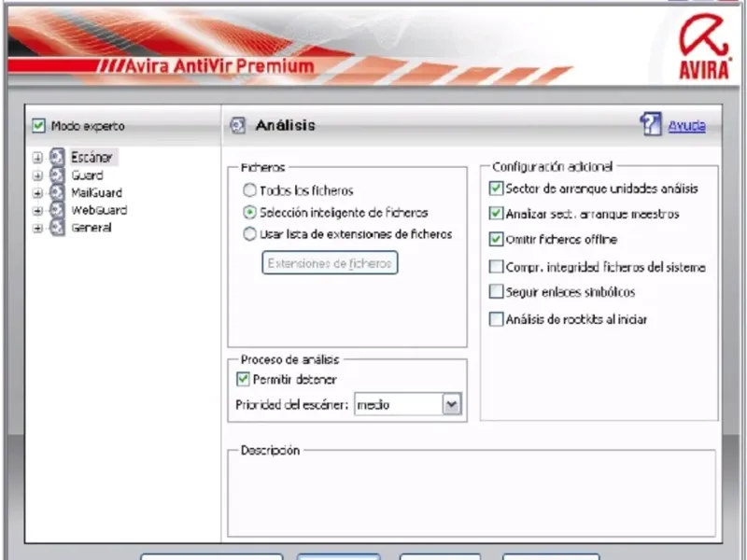747x560 pixels.
Task: Open the Prioridad del escáner dropdown
Action: tap(452, 405)
